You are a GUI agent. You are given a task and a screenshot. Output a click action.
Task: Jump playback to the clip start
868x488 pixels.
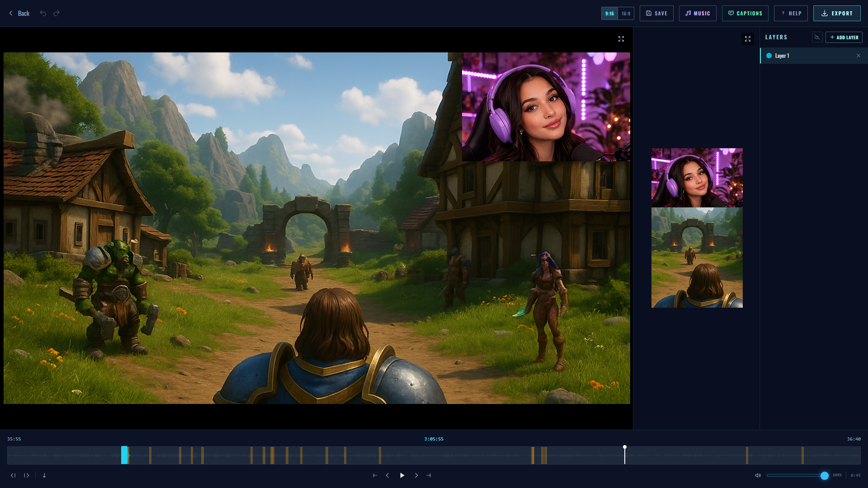375,475
